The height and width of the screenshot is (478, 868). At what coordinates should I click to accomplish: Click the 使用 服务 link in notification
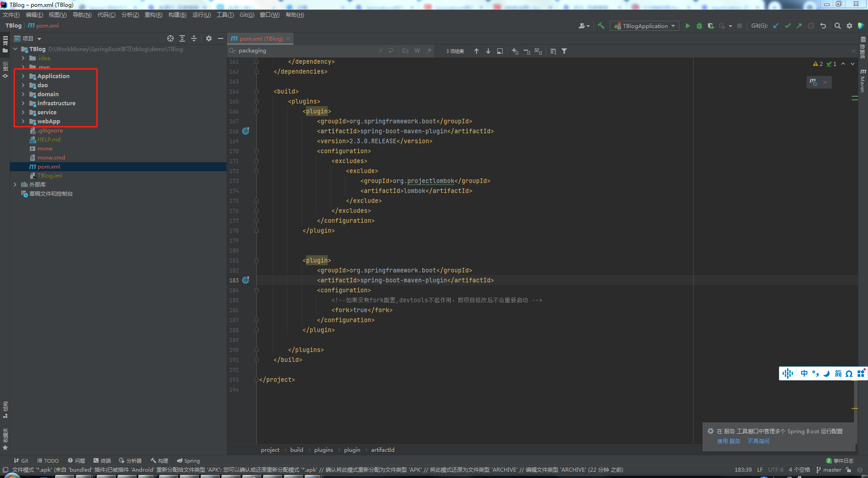pos(728,441)
